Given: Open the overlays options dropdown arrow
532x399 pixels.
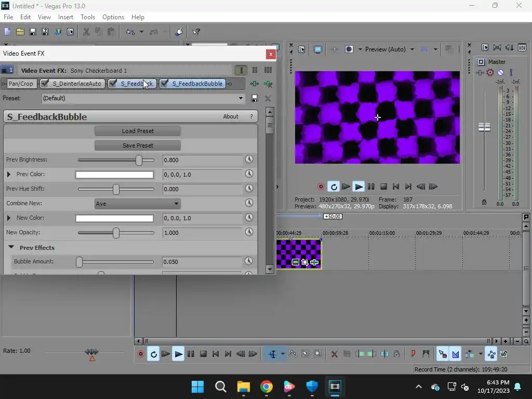Looking at the screenshot, I should coord(435,49).
